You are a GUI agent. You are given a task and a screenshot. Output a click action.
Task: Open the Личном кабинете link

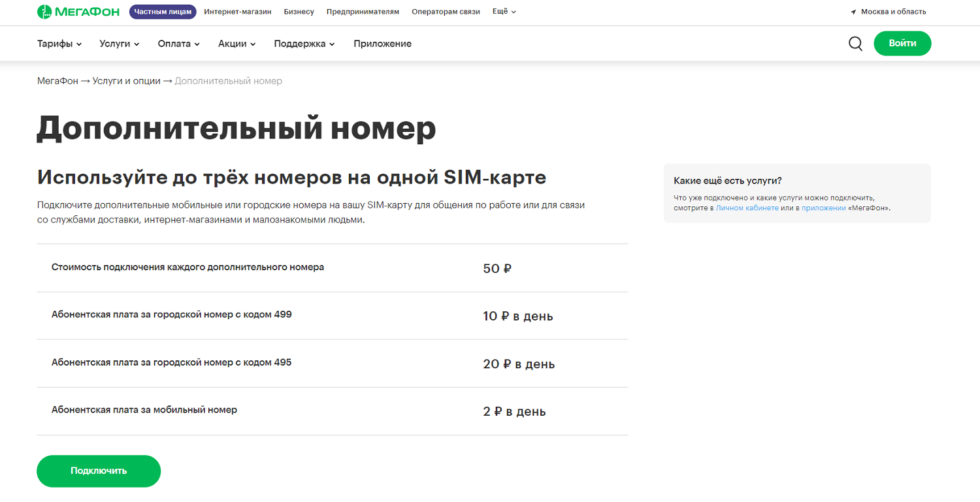pos(747,208)
